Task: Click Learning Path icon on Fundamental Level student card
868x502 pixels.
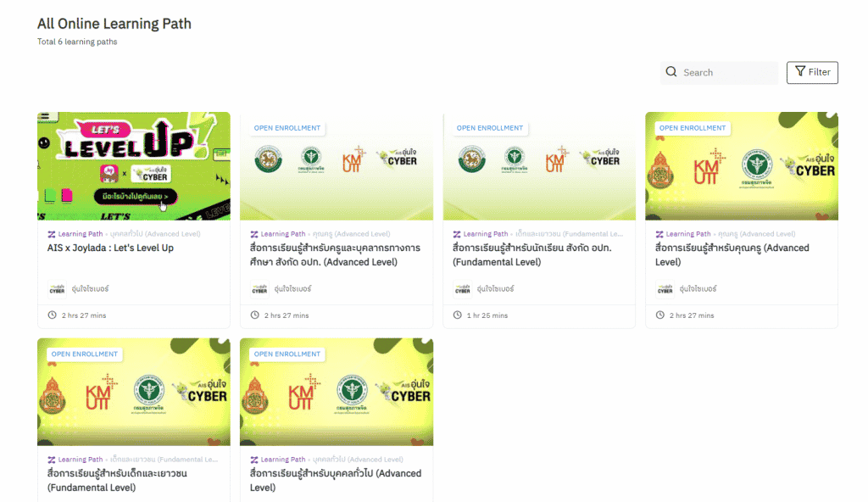Action: pos(456,234)
